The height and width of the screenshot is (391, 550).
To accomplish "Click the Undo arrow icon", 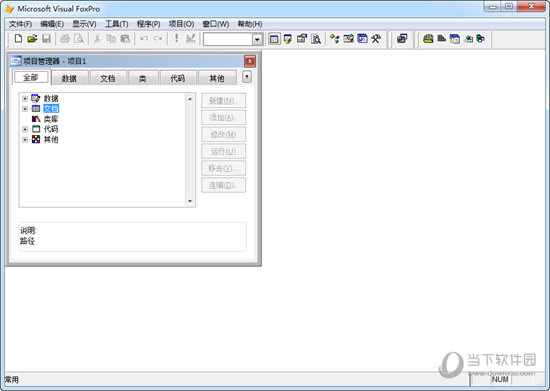I will 144,38.
